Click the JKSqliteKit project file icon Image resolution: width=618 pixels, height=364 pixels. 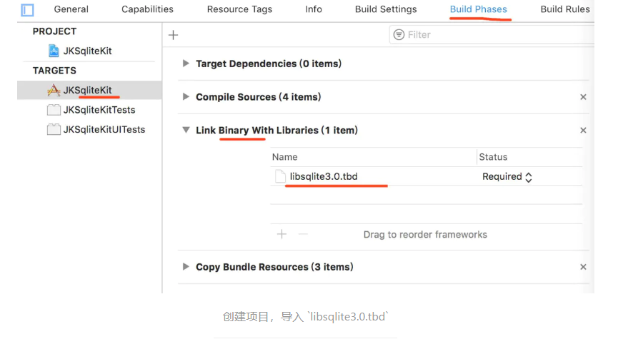(54, 51)
